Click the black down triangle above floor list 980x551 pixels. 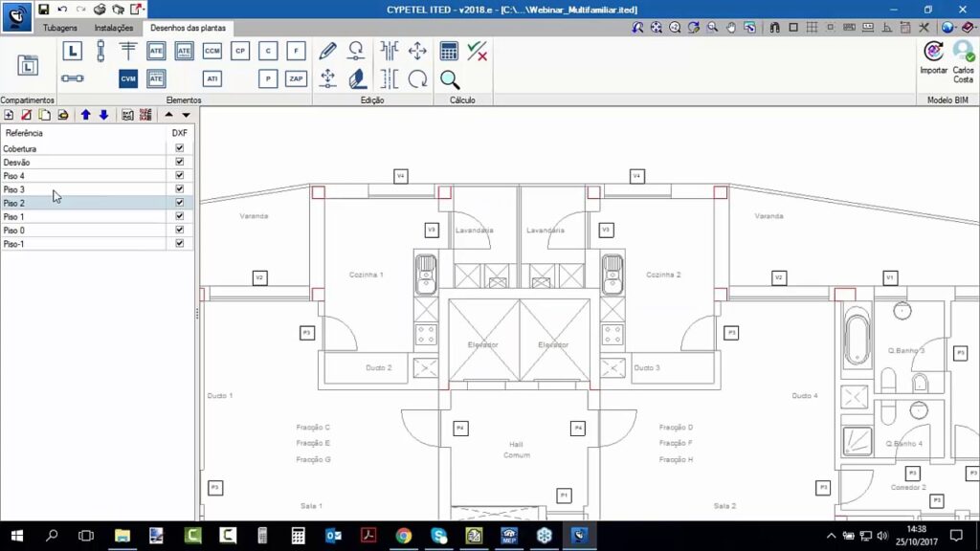186,115
